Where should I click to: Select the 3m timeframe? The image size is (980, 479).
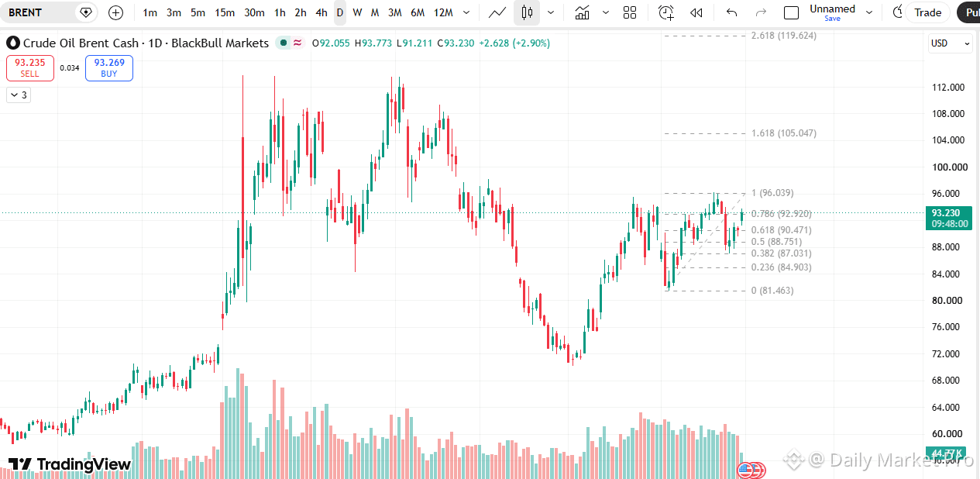[x=174, y=12]
